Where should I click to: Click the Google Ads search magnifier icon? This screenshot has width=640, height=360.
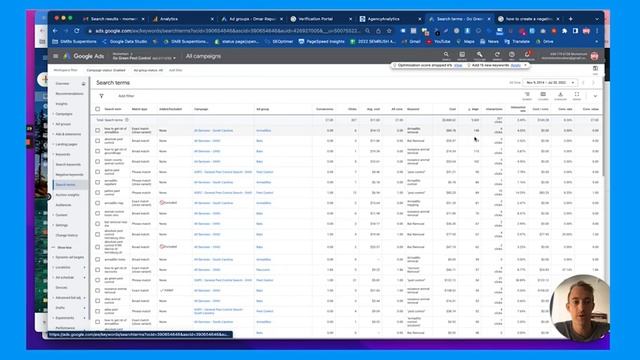click(446, 54)
